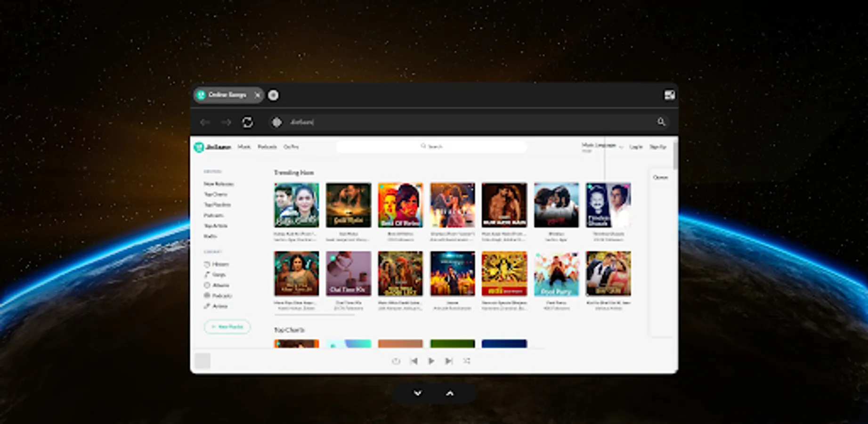Viewport: 868px width, 424px height.
Task: Open Go Pro in the top navigation
Action: [291, 147]
